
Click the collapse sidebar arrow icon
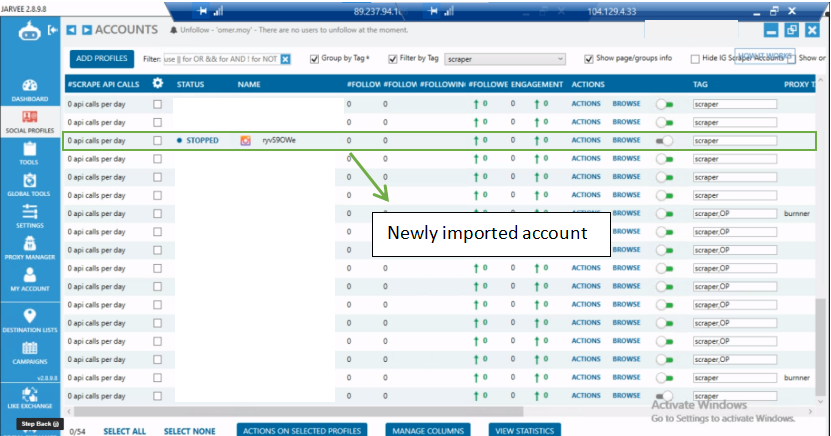52,30
